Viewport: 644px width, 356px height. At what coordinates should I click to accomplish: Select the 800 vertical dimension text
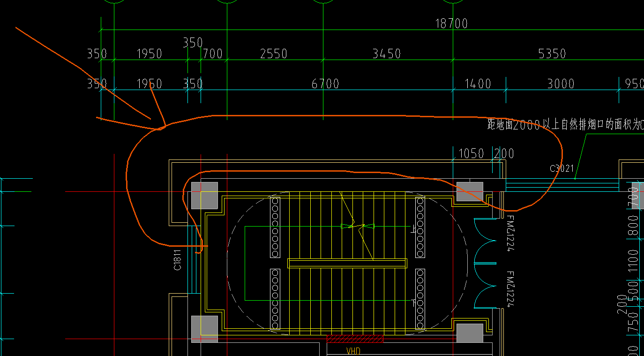[x=633, y=226]
